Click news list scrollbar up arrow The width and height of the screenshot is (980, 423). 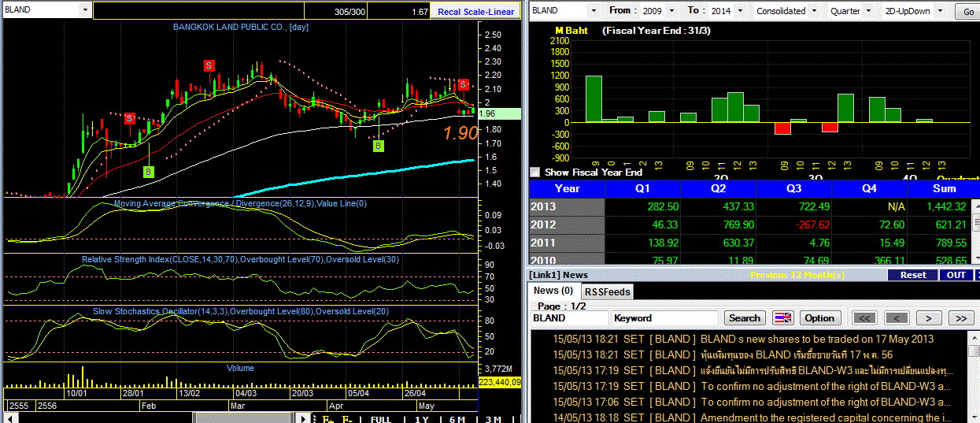click(974, 336)
